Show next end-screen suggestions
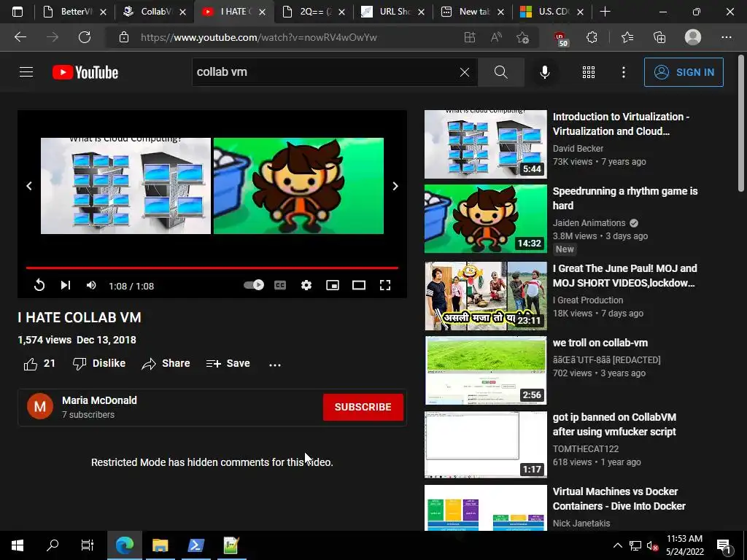This screenshot has width=747, height=560. tap(395, 186)
